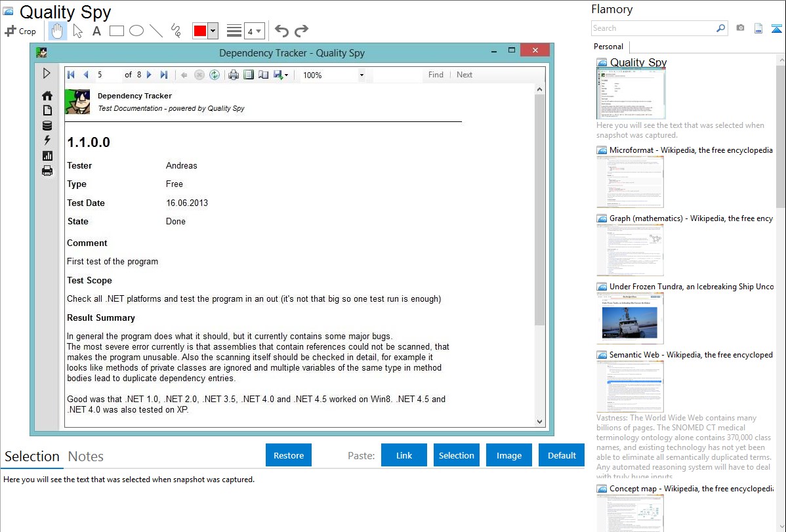Capture a new snapshot with the camera icon
The width and height of the screenshot is (786, 532).
[x=740, y=28]
